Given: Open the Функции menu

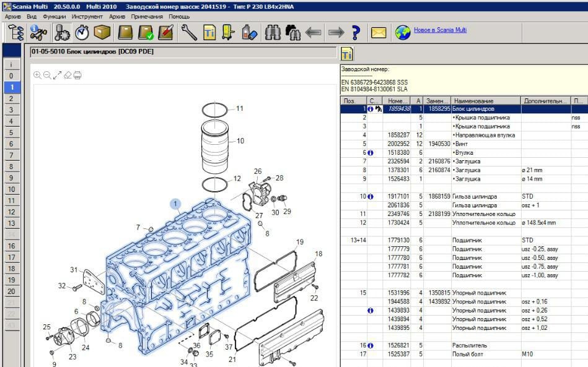Looking at the screenshot, I should click(55, 17).
